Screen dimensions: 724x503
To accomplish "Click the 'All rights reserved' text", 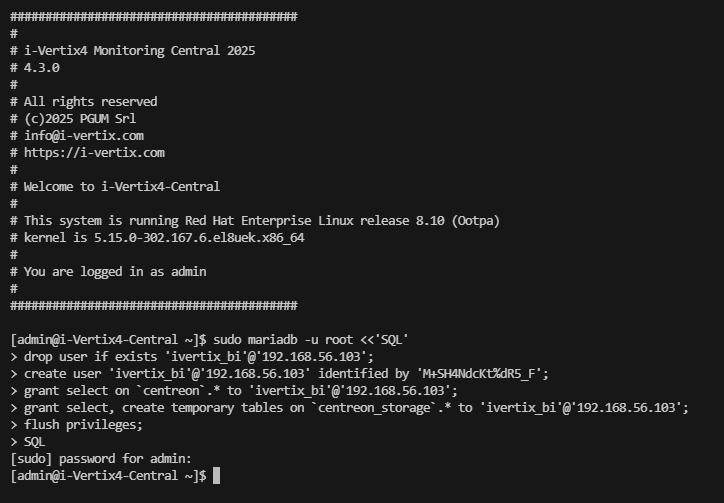I will click(90, 102).
